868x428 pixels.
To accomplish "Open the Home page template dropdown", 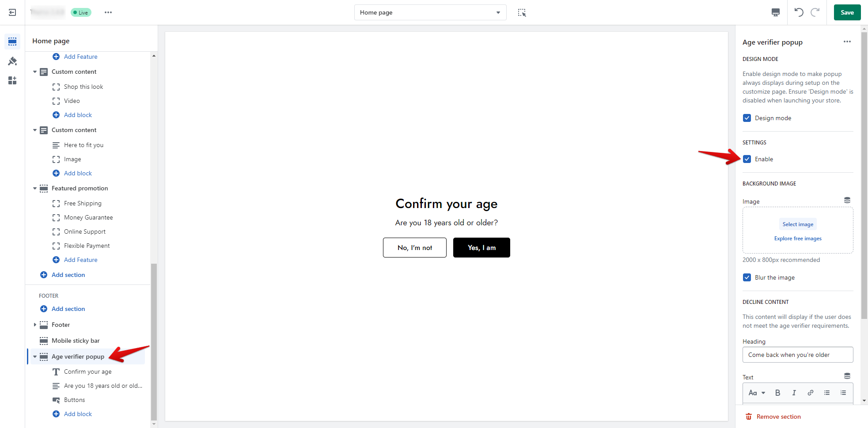I will (x=430, y=12).
